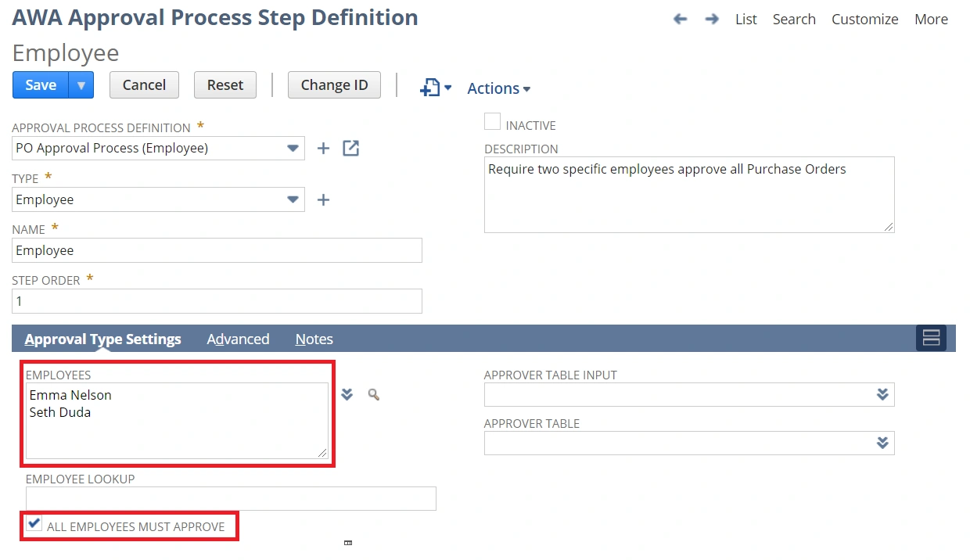970x560 pixels.
Task: Open the Save button dropdown arrow
Action: (x=81, y=85)
